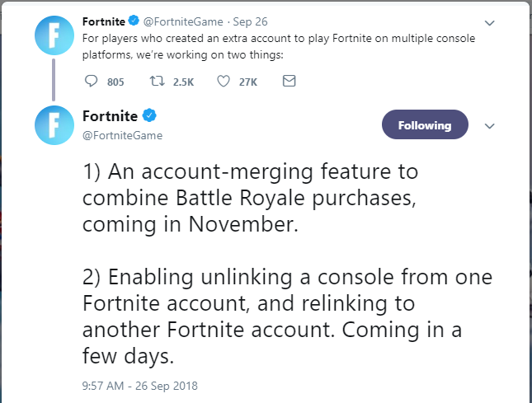Screen dimensions: 532x403
Task: Like the tweet with the heart icon
Action: [224, 82]
